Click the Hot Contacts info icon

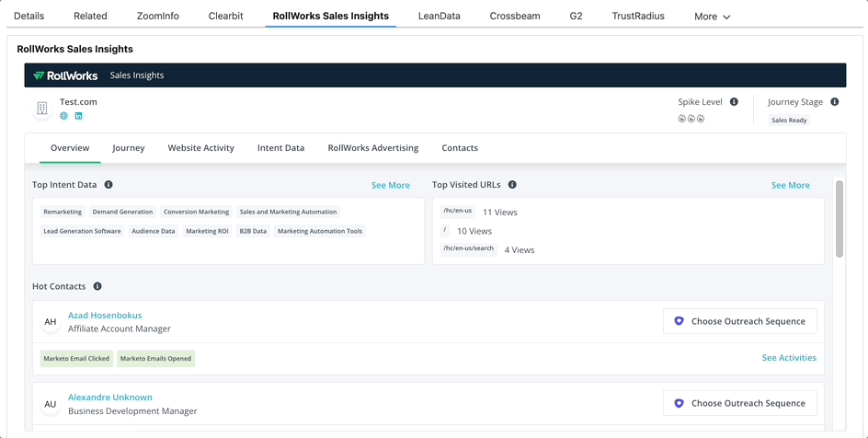point(97,286)
